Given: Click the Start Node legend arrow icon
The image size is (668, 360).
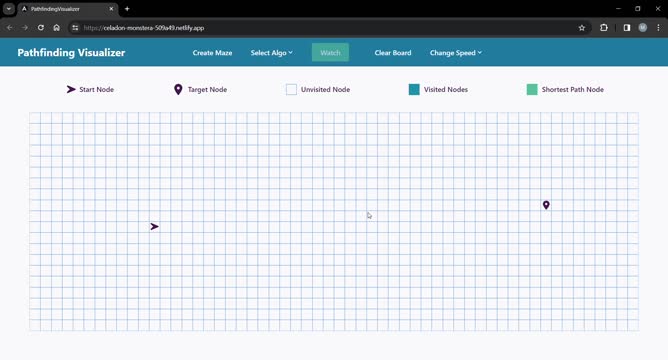Looking at the screenshot, I should tap(71, 89).
